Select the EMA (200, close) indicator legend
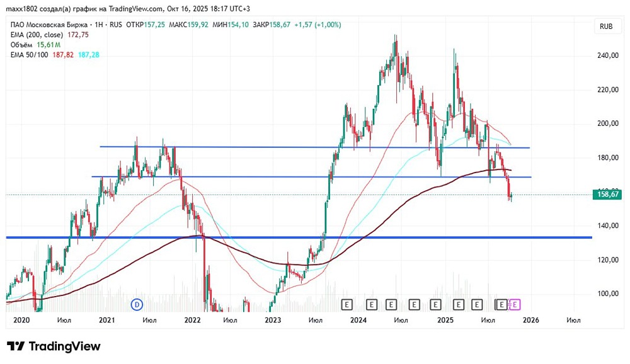Screen dimensions: 630x364 point(49,35)
